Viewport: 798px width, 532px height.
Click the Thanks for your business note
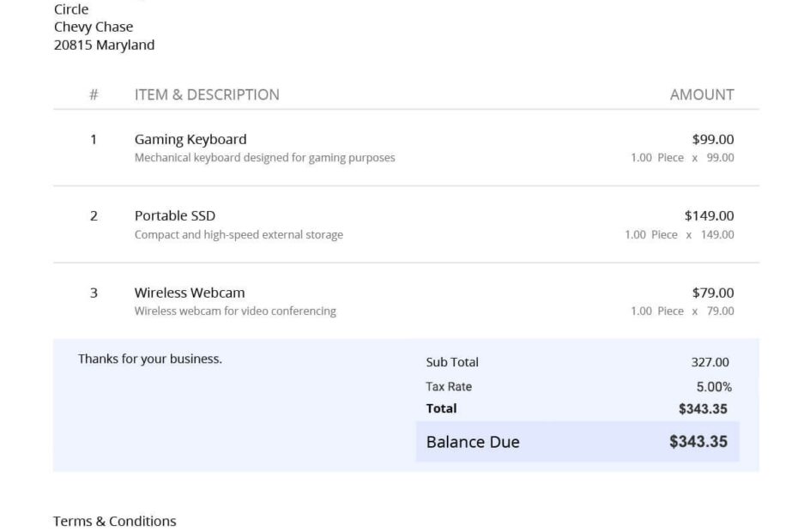pos(150,359)
